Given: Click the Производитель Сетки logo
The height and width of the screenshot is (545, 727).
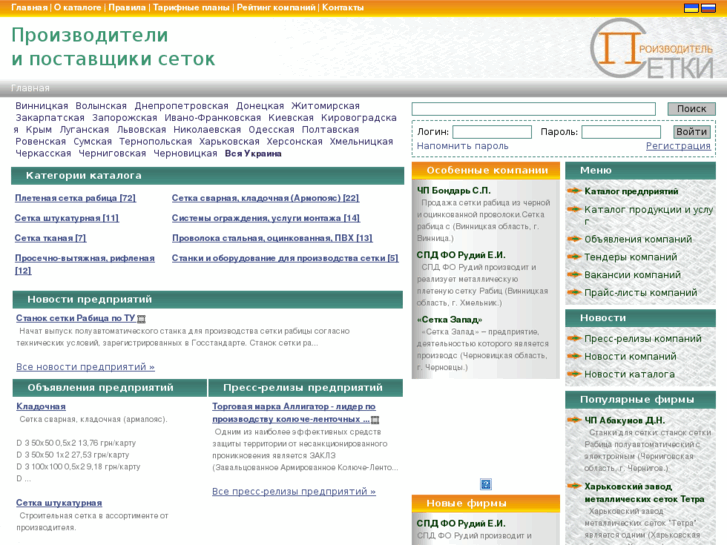Looking at the screenshot, I should click(x=652, y=49).
